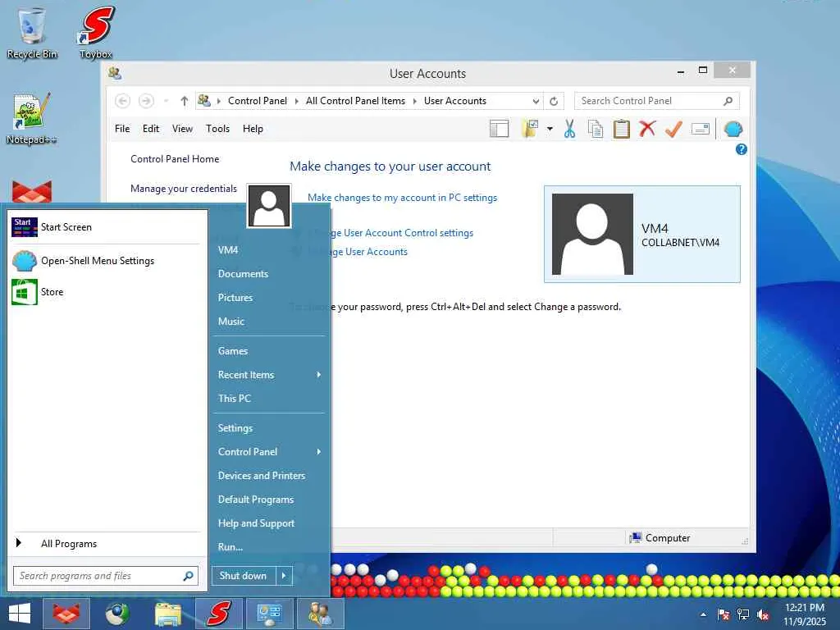Expand the Control Panel submenu arrow
This screenshot has width=840, height=630.
coord(319,452)
